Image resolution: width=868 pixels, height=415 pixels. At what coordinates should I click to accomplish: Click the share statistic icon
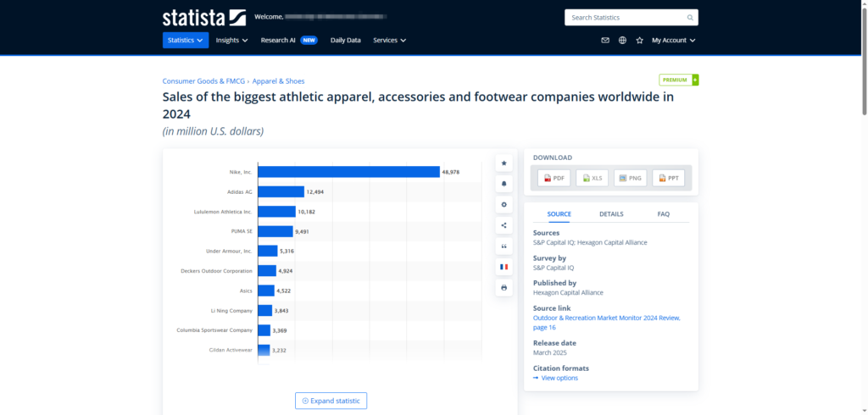pyautogui.click(x=504, y=225)
